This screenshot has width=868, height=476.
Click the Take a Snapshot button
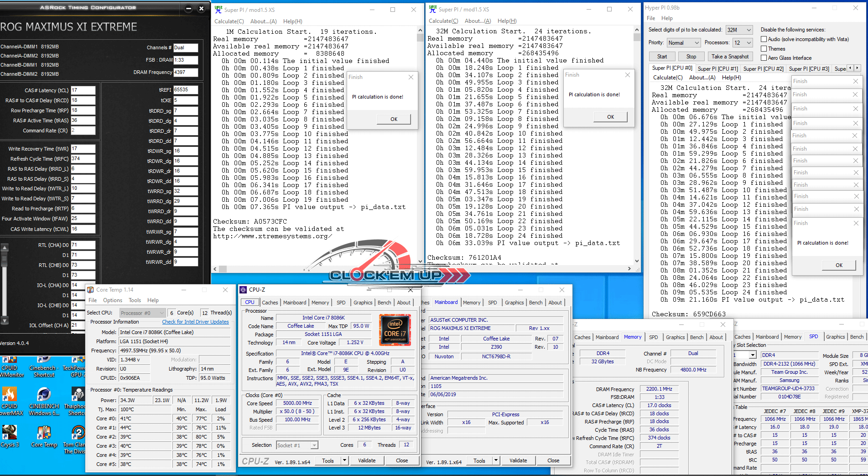pyautogui.click(x=730, y=57)
